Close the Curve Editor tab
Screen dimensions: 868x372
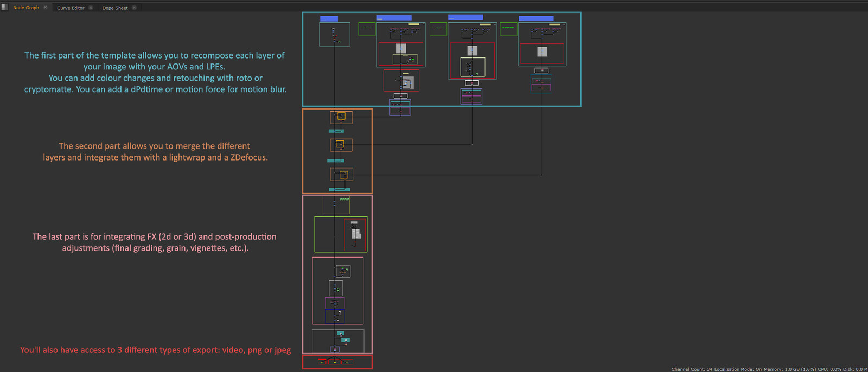pos(91,8)
